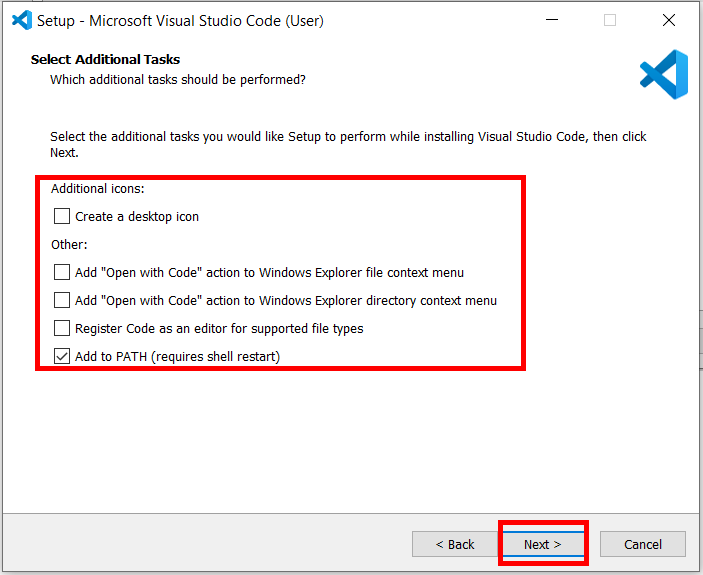The width and height of the screenshot is (703, 575).
Task: Minimize the Setup window
Action: [x=552, y=20]
